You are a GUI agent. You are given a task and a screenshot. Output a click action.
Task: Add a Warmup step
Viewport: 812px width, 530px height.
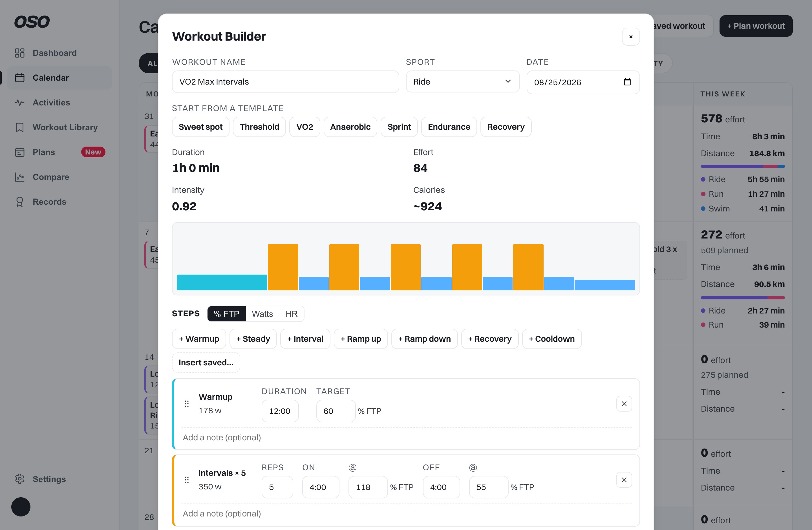pyautogui.click(x=199, y=339)
